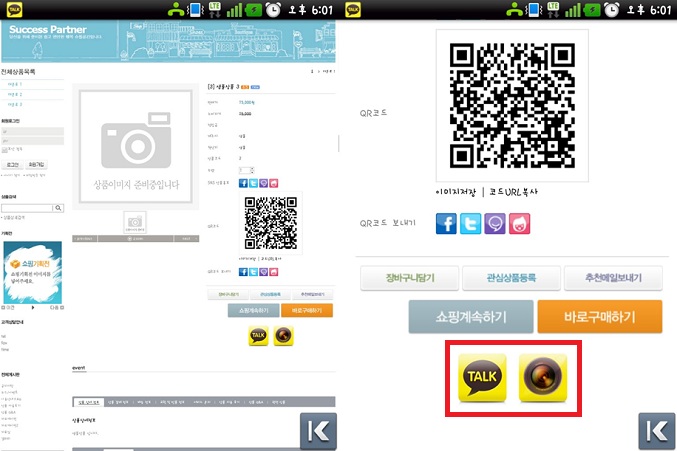Screen dimensions: 677x451
Task: Tap the K back button on left screen
Action: click(318, 431)
